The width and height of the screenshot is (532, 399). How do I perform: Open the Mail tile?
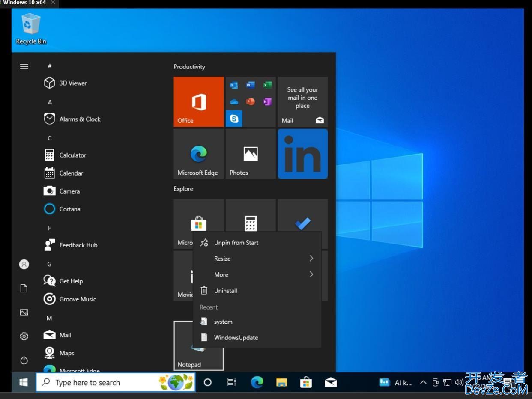(x=302, y=101)
